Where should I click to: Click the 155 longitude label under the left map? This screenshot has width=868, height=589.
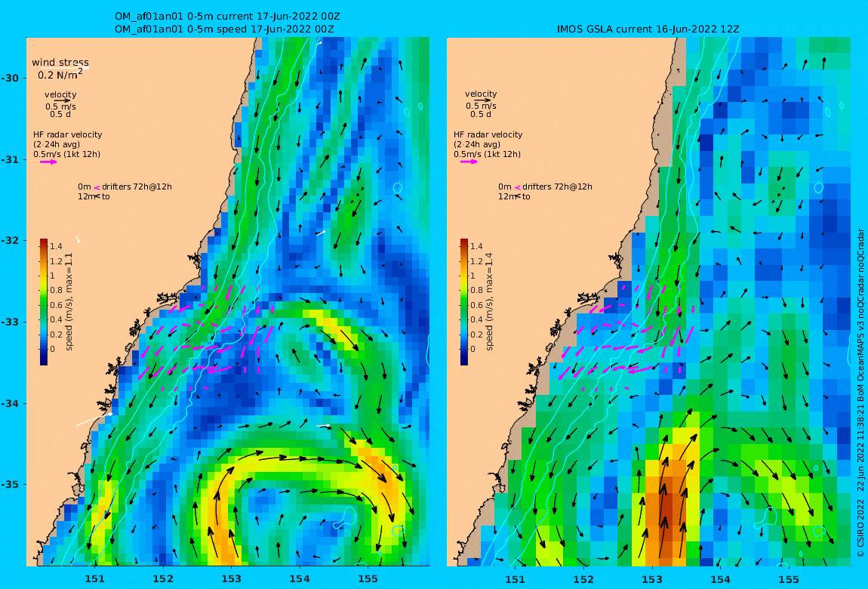tap(368, 579)
